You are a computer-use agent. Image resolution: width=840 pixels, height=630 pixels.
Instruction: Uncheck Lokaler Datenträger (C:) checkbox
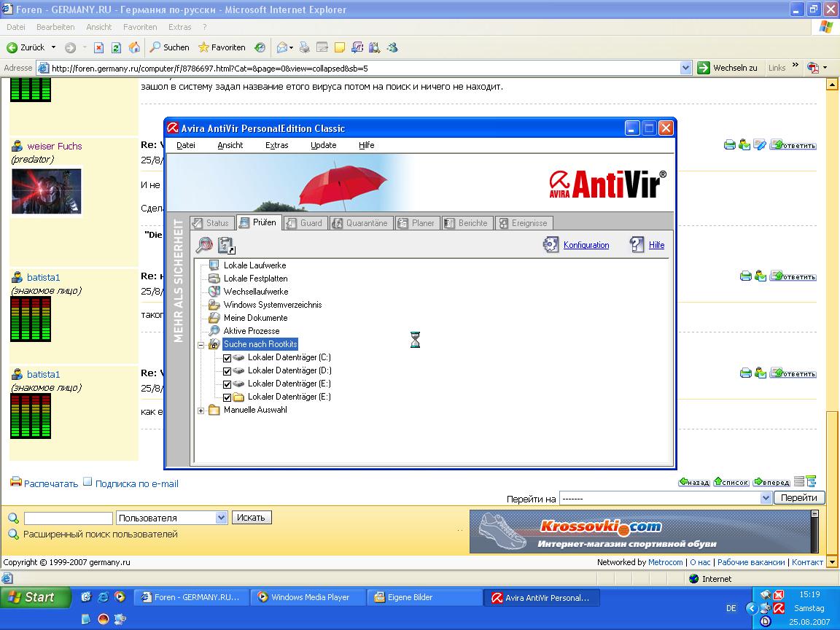(x=227, y=358)
